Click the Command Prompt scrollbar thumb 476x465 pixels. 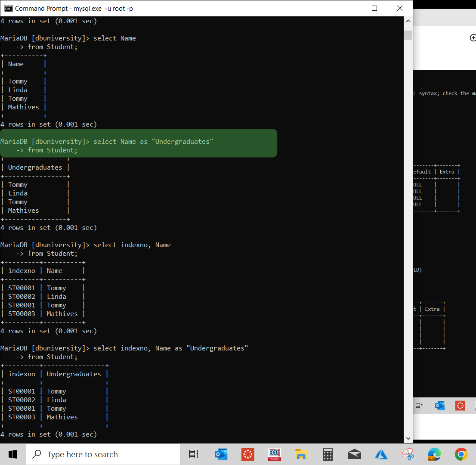[x=408, y=35]
